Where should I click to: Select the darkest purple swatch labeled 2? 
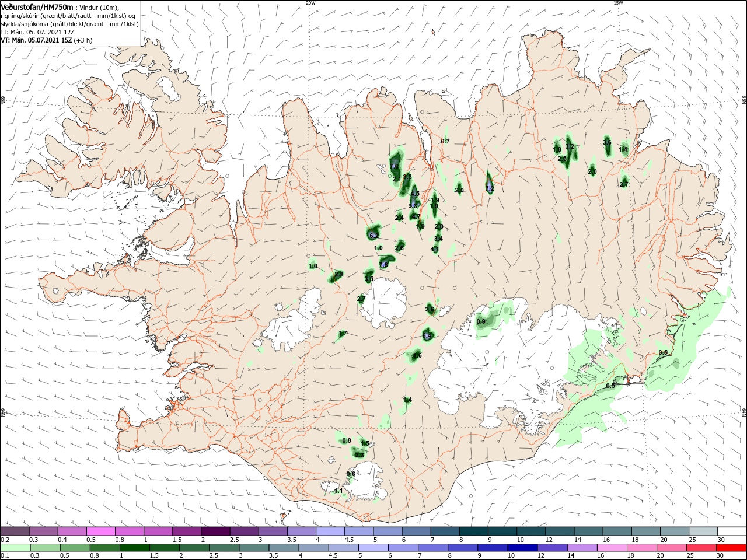215,531
